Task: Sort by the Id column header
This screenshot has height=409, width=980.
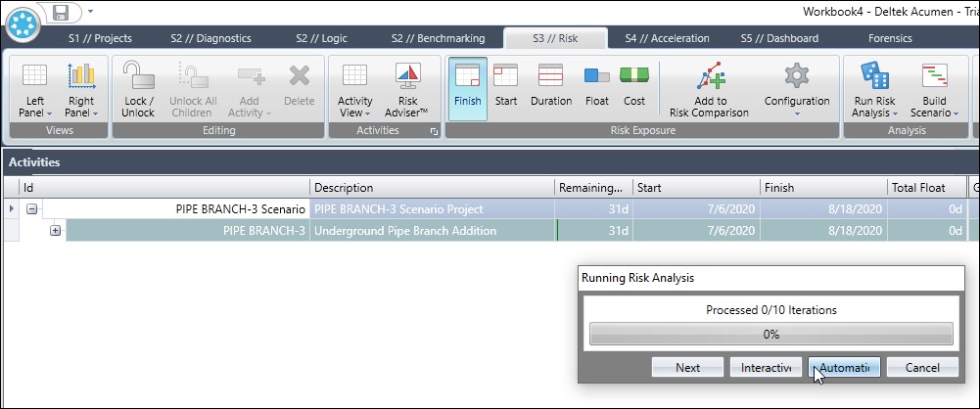Action: coord(164,187)
